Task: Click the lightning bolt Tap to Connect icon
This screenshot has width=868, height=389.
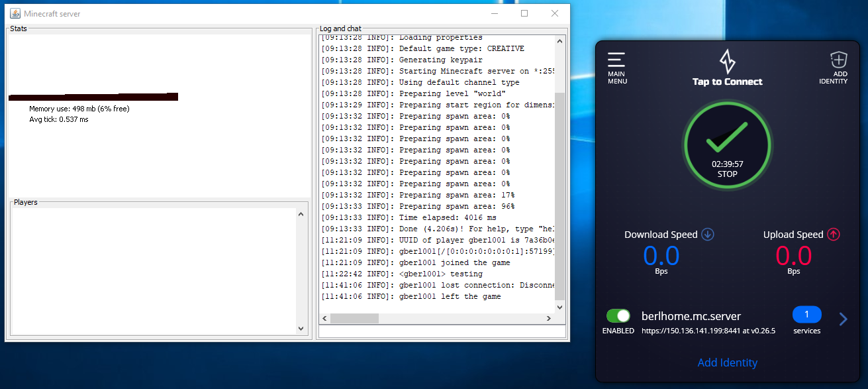Action: click(727, 62)
